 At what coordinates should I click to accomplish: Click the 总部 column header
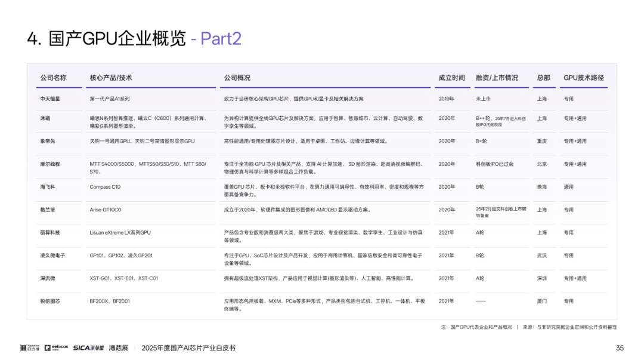(543, 78)
